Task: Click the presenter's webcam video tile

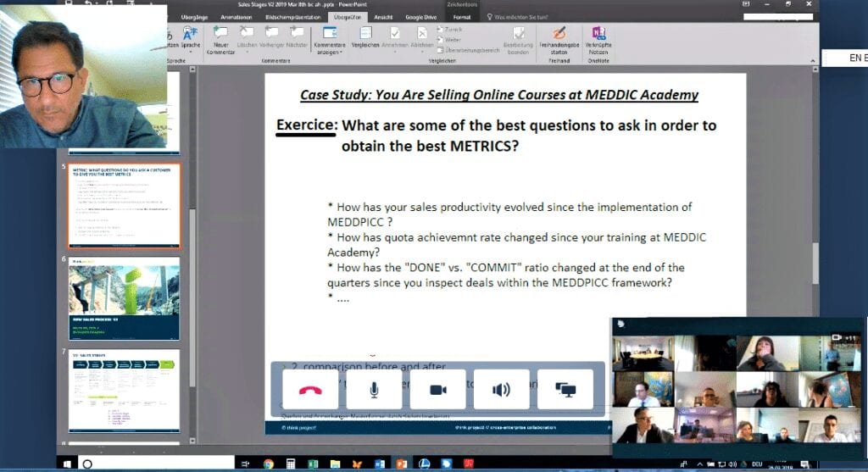Action: click(x=84, y=76)
